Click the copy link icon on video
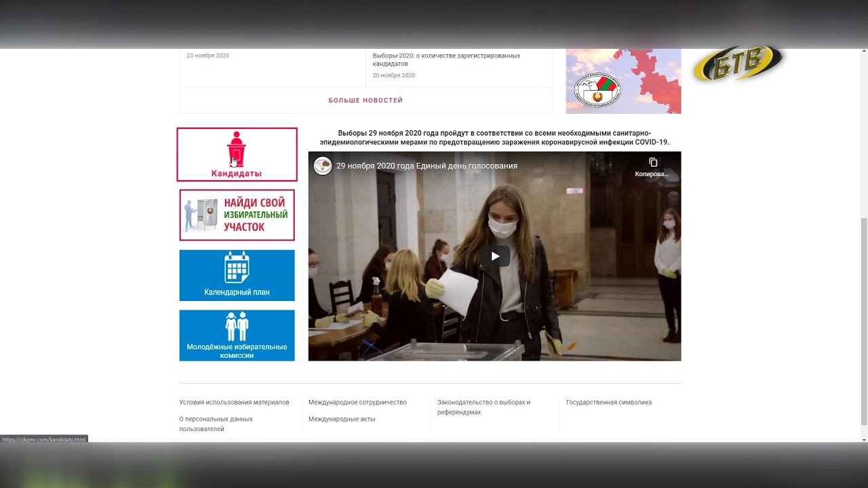 point(652,163)
